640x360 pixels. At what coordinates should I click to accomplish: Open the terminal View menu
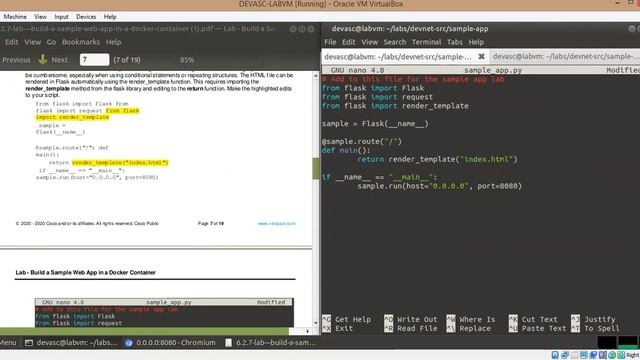pyautogui.click(x=369, y=42)
